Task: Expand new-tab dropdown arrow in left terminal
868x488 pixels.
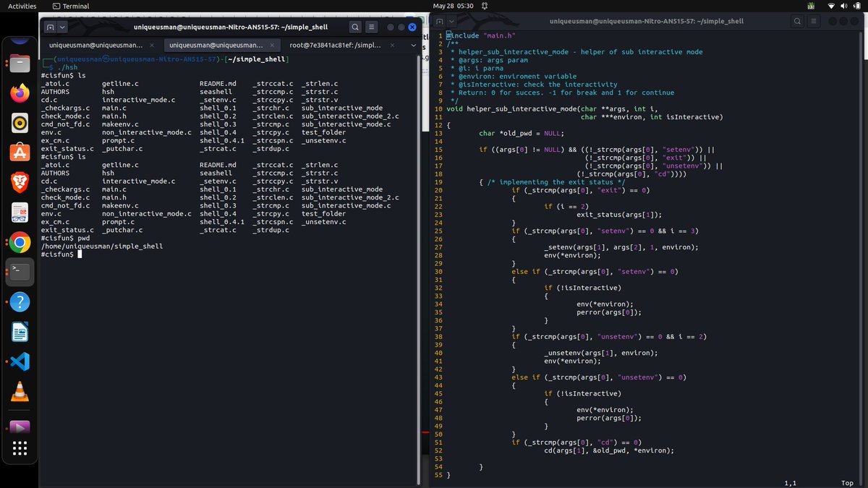Action: pos(63,27)
